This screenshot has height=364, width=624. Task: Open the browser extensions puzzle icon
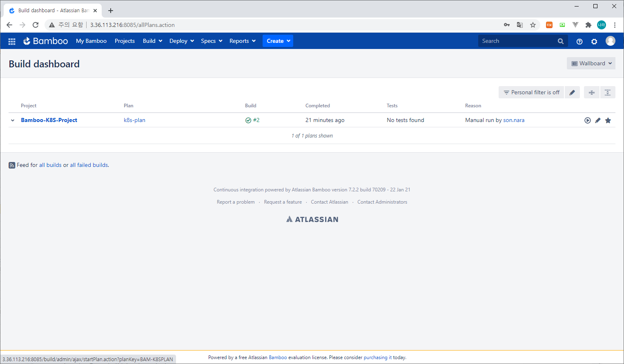(x=588, y=25)
